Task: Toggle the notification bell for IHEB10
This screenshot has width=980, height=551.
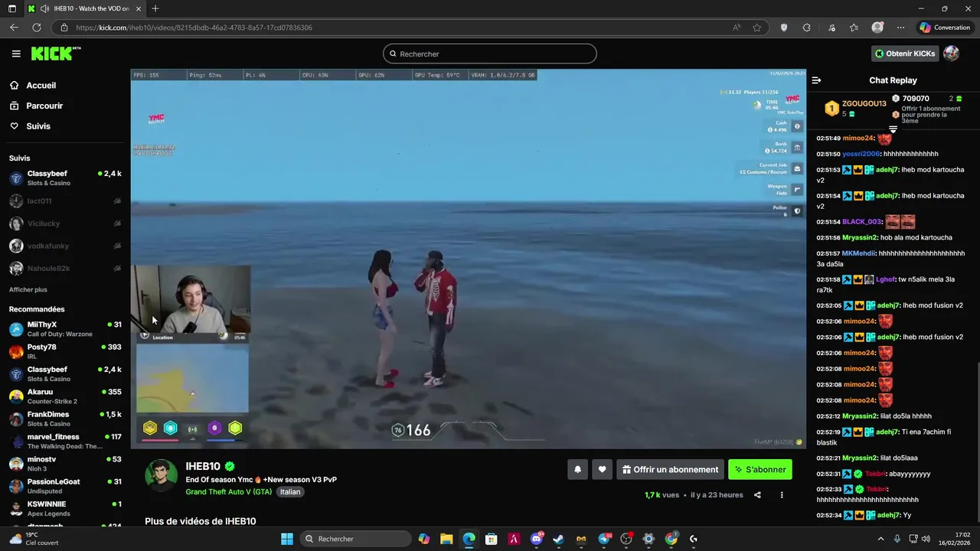Action: point(577,470)
